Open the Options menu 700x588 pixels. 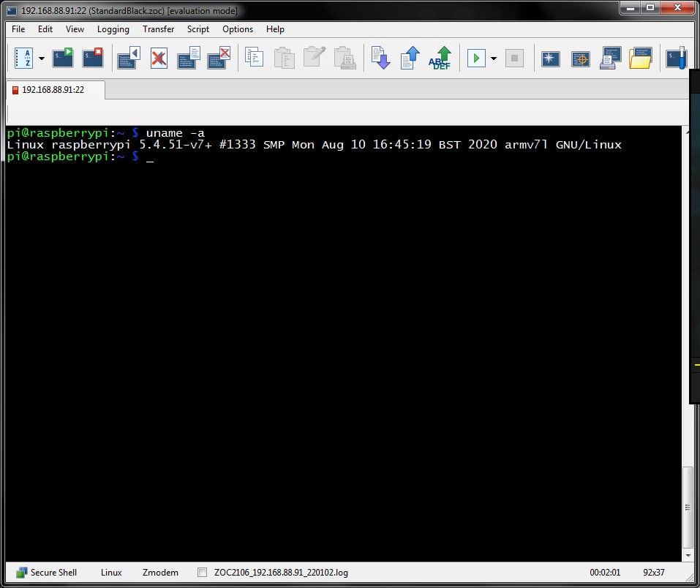click(x=238, y=29)
